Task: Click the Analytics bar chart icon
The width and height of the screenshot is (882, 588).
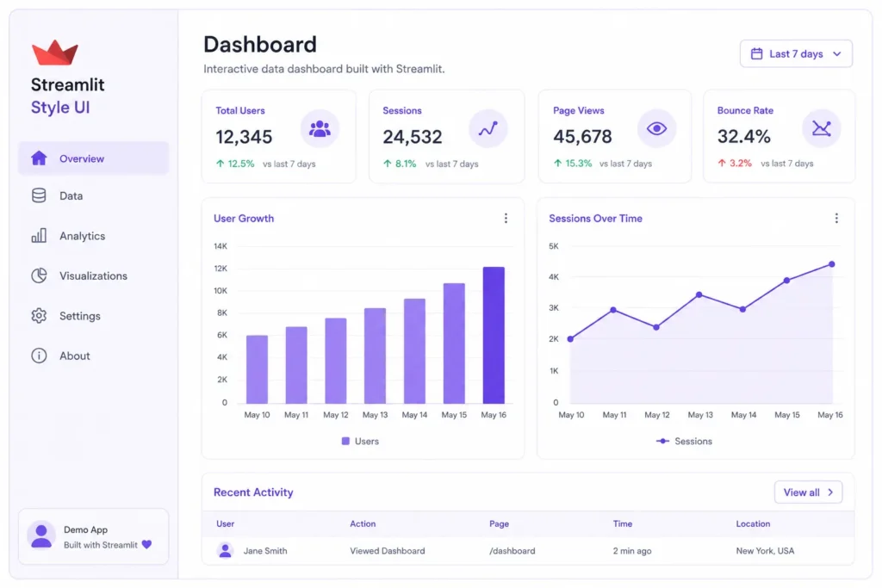Action: point(39,236)
